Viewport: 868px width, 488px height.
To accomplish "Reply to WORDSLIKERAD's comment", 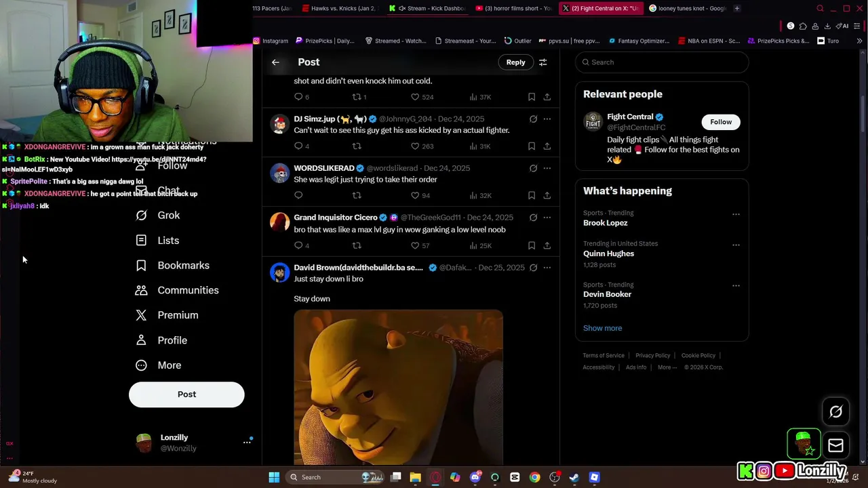I will [298, 196].
